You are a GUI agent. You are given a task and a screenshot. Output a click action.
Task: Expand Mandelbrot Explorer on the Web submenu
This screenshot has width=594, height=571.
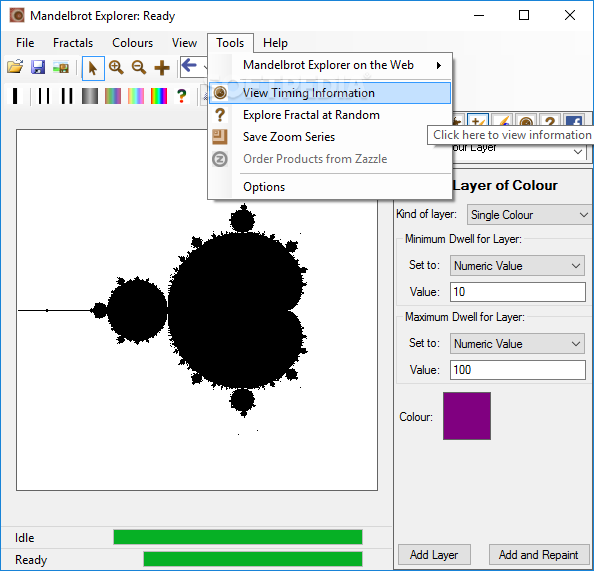pos(330,65)
